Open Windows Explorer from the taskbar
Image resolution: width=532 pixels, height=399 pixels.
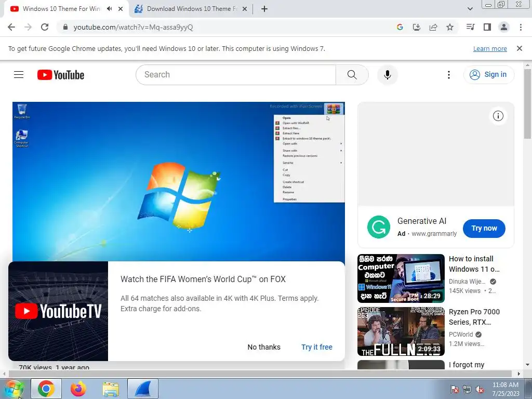click(111, 390)
